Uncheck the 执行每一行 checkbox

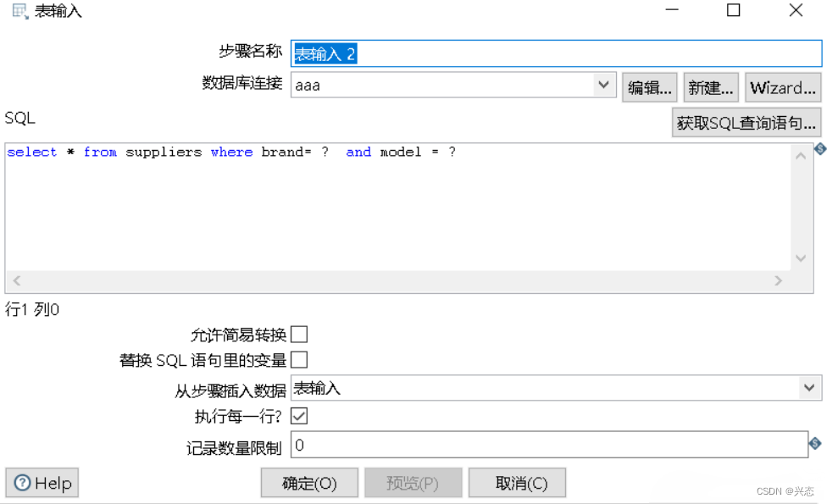pyautogui.click(x=299, y=416)
